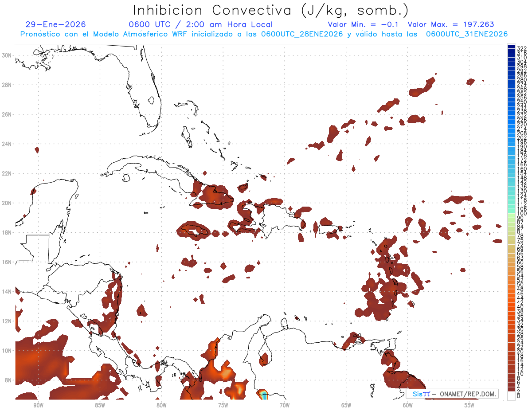Click the 55W longitude label
532x411 pixels.
pos(469,405)
